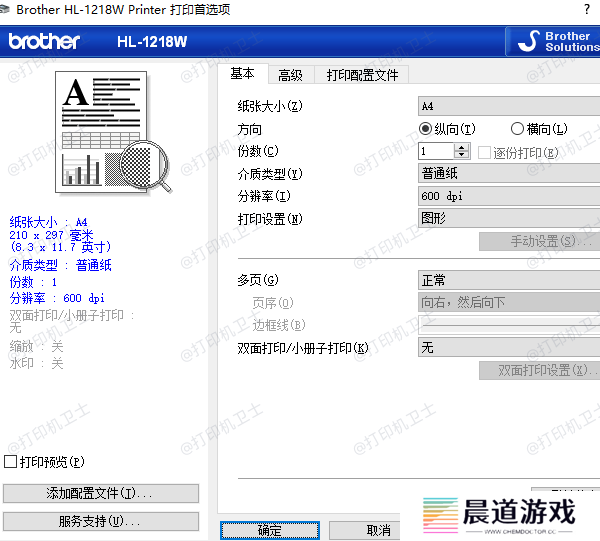Click the 缩放 : 关 summary text
This screenshot has height=541, width=600.
36,347
